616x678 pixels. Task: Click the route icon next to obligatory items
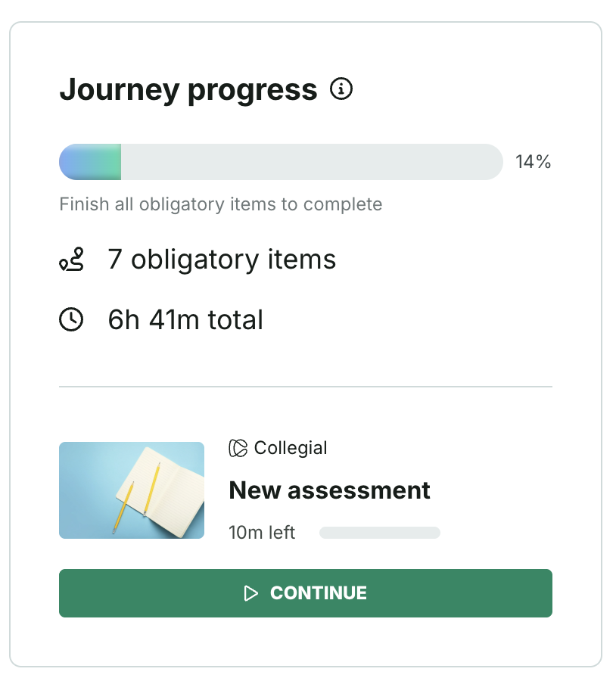(x=71, y=260)
